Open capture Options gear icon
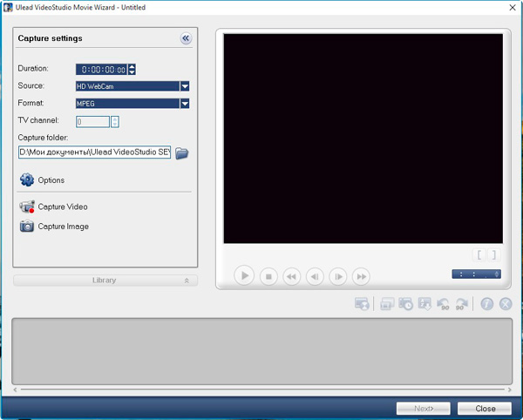The image size is (523, 420). tap(27, 180)
